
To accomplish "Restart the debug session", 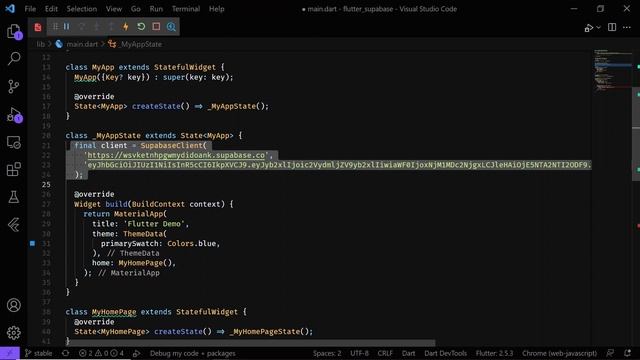I will (141, 27).
